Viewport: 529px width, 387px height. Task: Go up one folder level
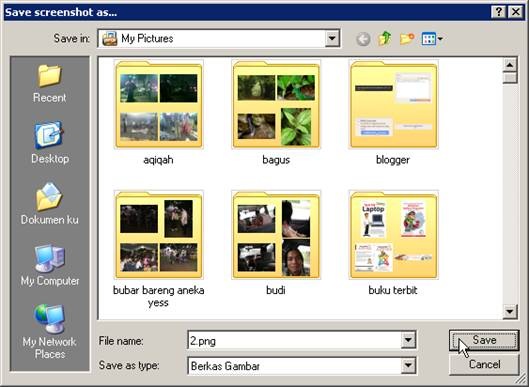click(x=385, y=38)
